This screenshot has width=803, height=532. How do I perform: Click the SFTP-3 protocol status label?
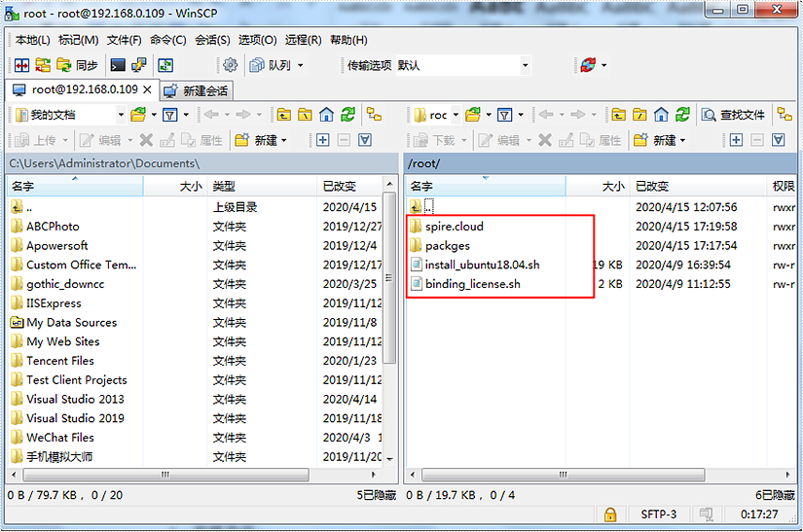point(659,514)
